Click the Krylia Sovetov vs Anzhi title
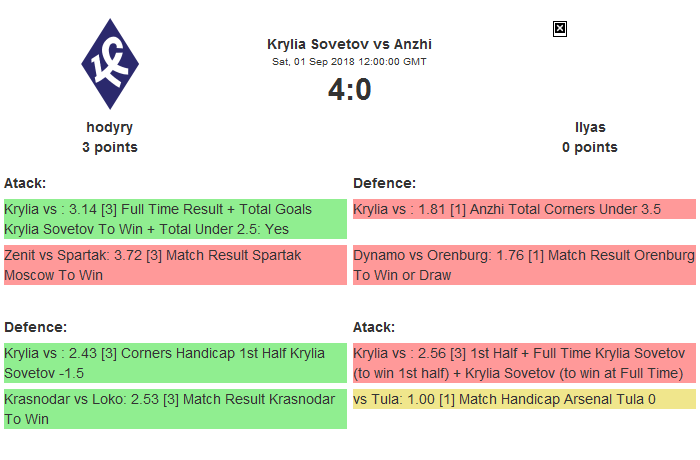Viewport: 700px width, 460px height. point(349,44)
